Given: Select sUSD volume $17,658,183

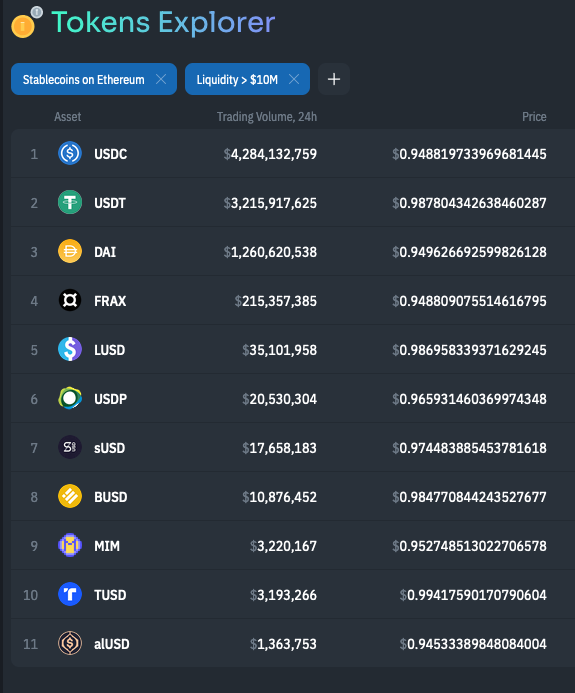Looking at the screenshot, I should point(279,448).
